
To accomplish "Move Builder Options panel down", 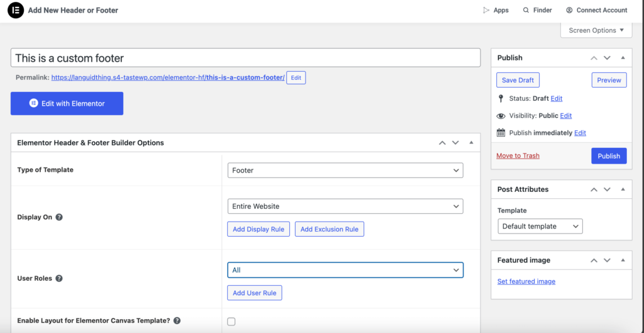I will (x=455, y=143).
